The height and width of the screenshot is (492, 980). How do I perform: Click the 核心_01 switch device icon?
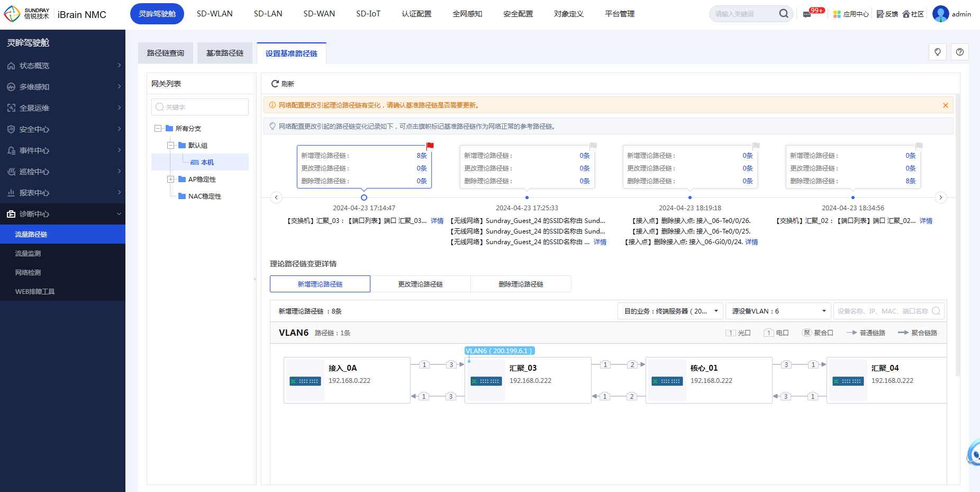point(667,381)
